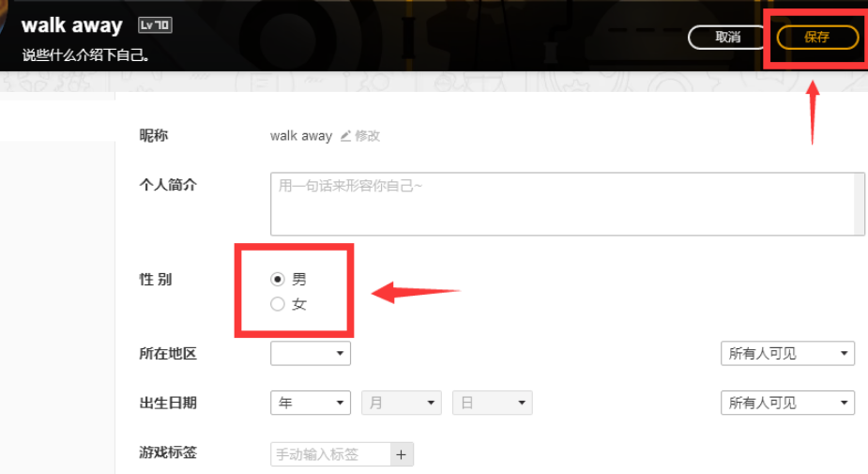Click the 取消 cancel button

click(x=728, y=38)
